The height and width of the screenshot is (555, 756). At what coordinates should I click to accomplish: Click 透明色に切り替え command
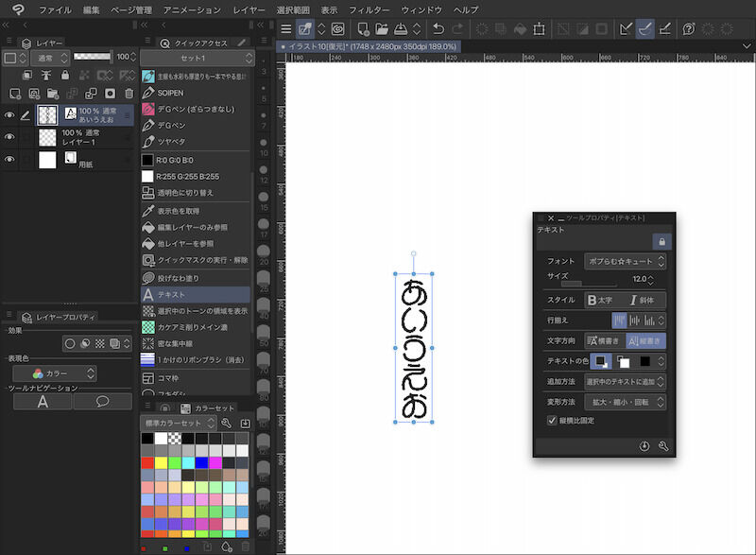point(196,193)
